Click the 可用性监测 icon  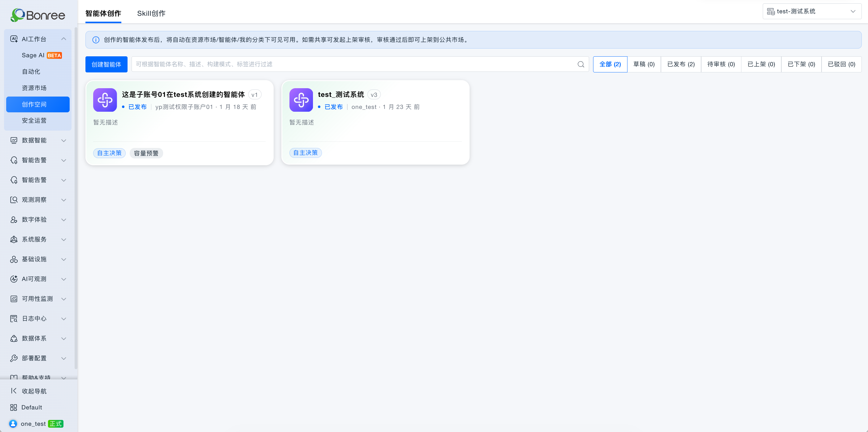coord(14,299)
